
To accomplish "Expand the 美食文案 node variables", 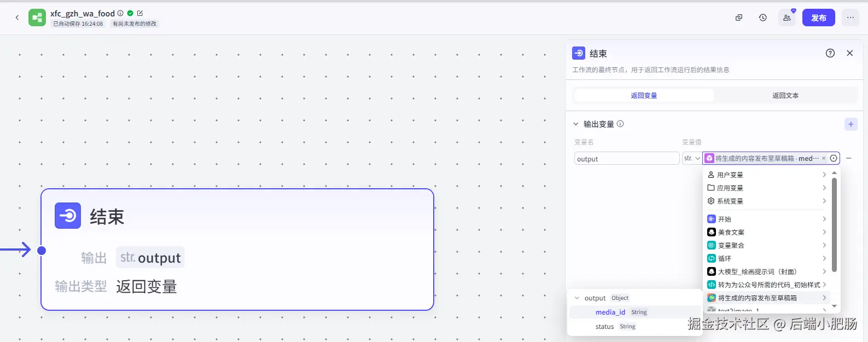I will [x=766, y=232].
